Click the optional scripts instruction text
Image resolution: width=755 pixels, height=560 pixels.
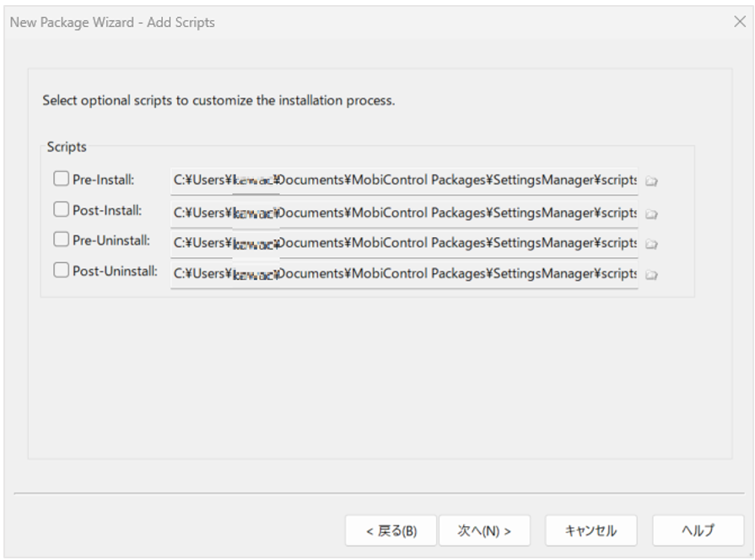coord(218,100)
